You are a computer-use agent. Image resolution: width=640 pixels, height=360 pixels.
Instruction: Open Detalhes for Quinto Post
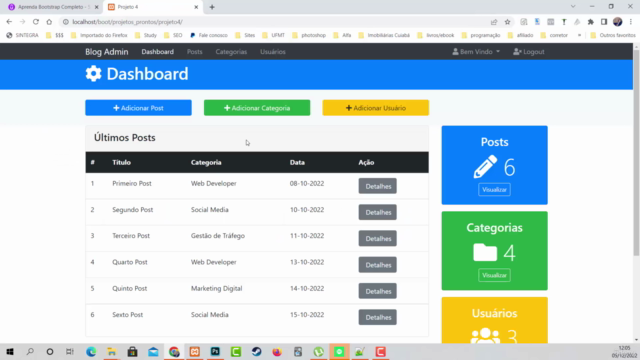[x=378, y=291]
